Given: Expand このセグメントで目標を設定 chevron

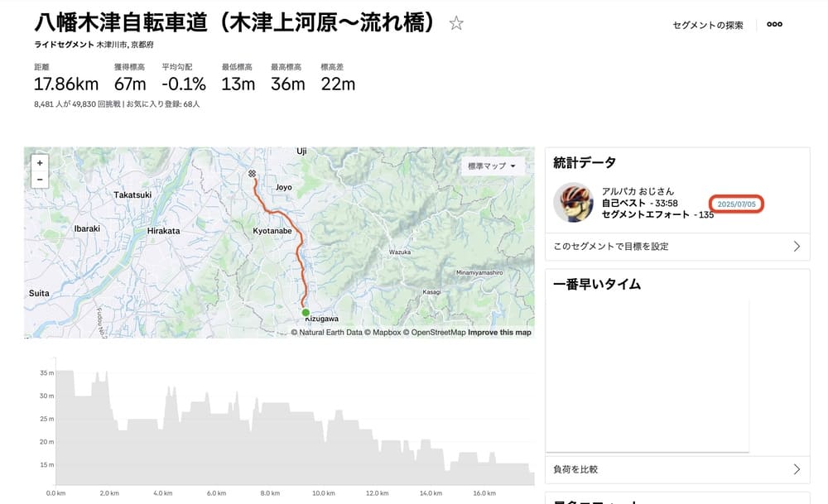Looking at the screenshot, I should click(797, 247).
